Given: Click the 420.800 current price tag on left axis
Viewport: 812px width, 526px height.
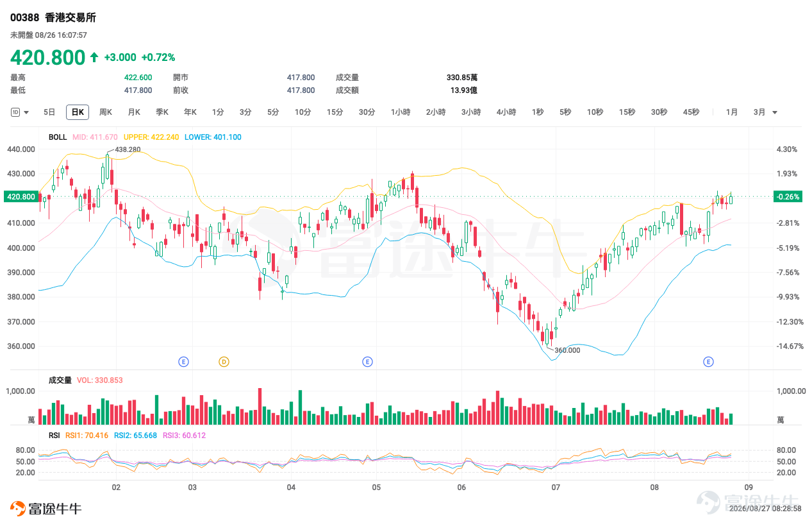Looking at the screenshot, I should tap(20, 197).
